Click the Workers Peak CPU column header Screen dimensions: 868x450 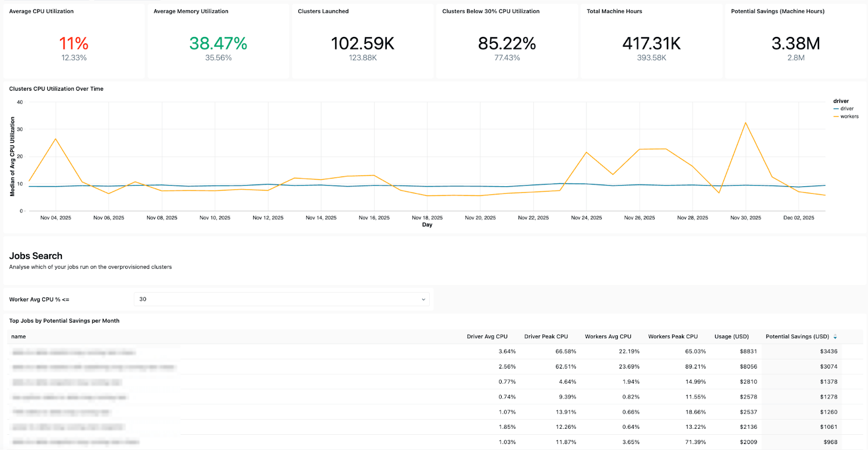click(673, 337)
